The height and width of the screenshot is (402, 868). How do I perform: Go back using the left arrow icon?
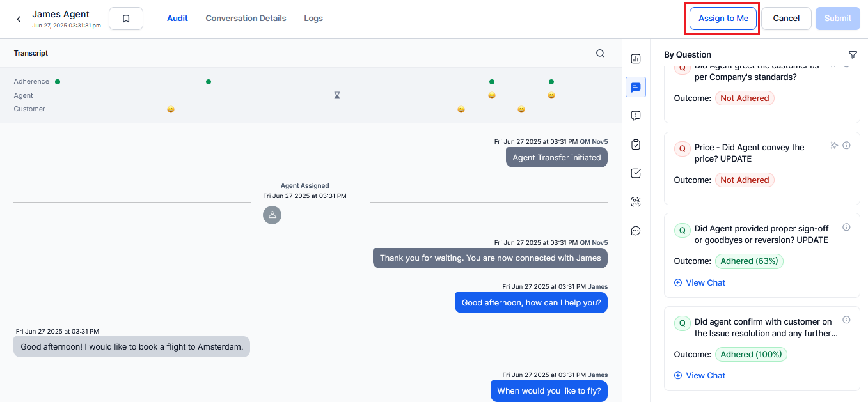[19, 19]
